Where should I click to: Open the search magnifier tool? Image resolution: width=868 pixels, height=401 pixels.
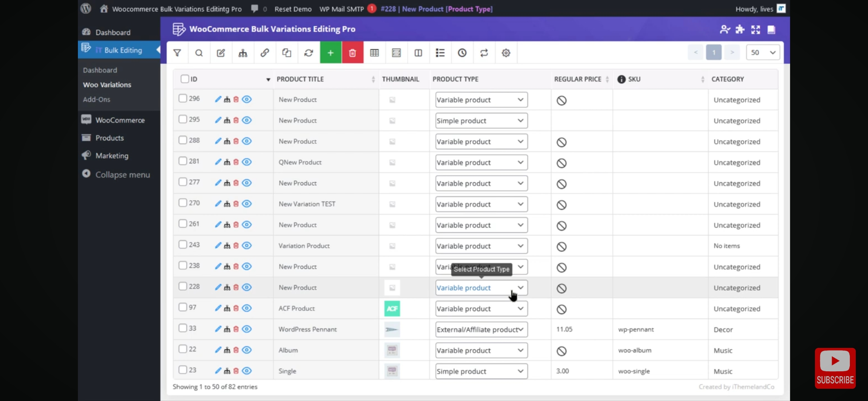pos(199,53)
